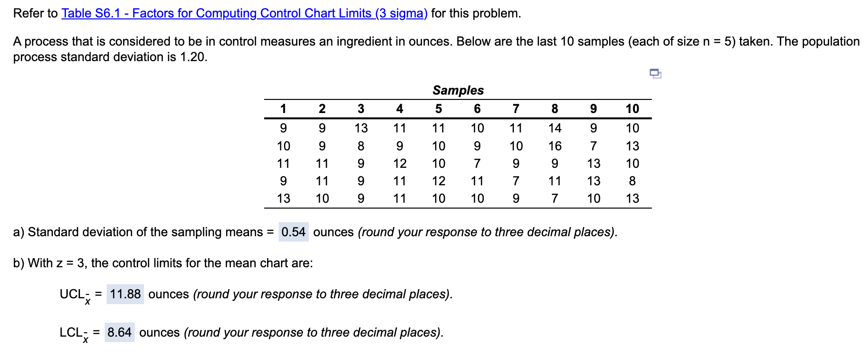Select the last row value 13 in column 10

[x=632, y=198]
